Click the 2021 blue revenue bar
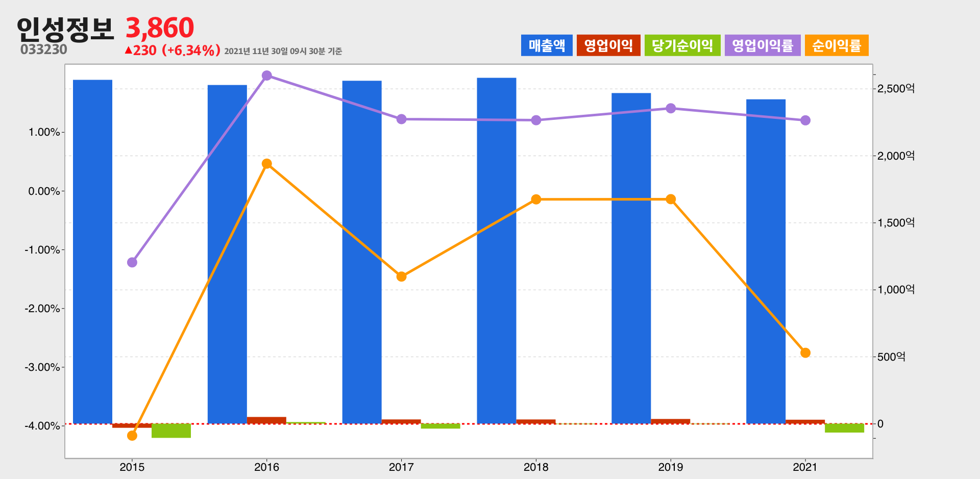Screen dimensions: 980x479 coord(766,261)
